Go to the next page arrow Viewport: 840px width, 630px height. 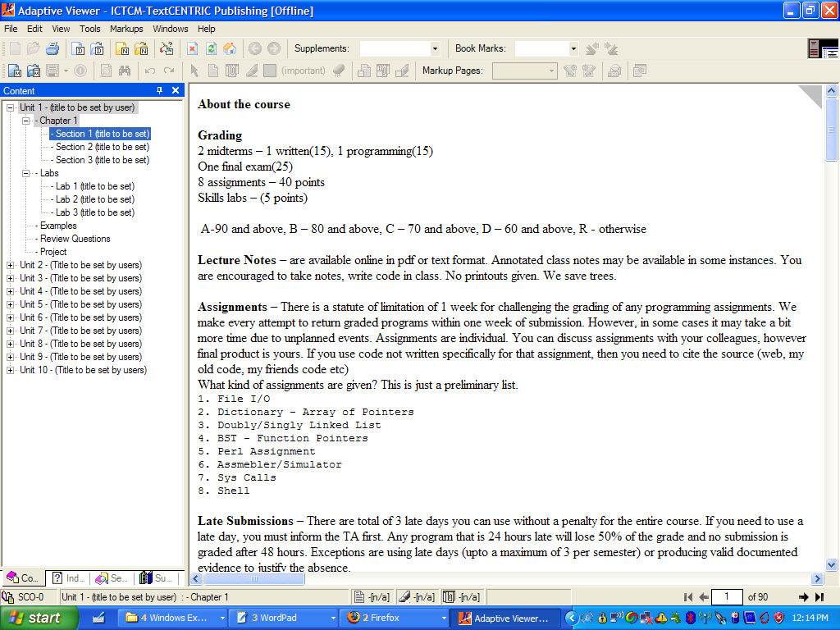[804, 597]
